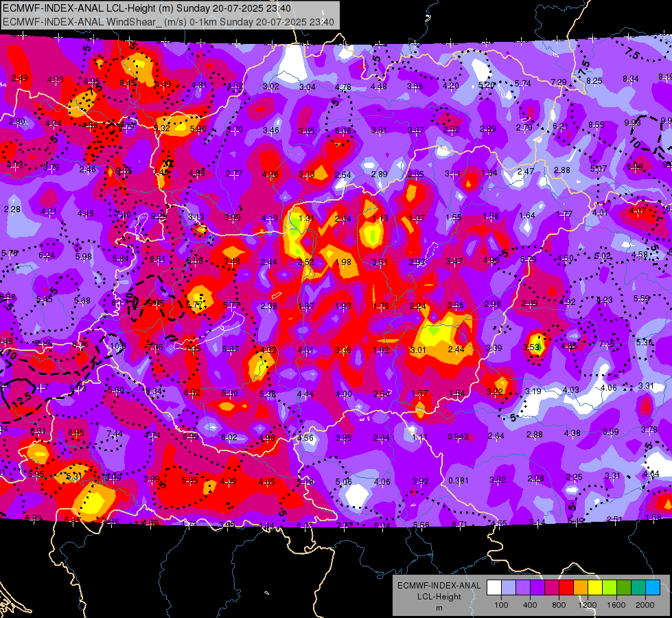Click the magenta legend swatch before 800
The height and width of the screenshot is (618, 672).
[552, 588]
